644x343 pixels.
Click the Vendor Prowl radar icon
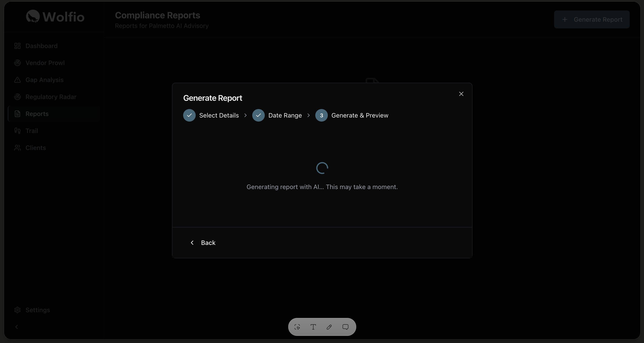point(17,63)
